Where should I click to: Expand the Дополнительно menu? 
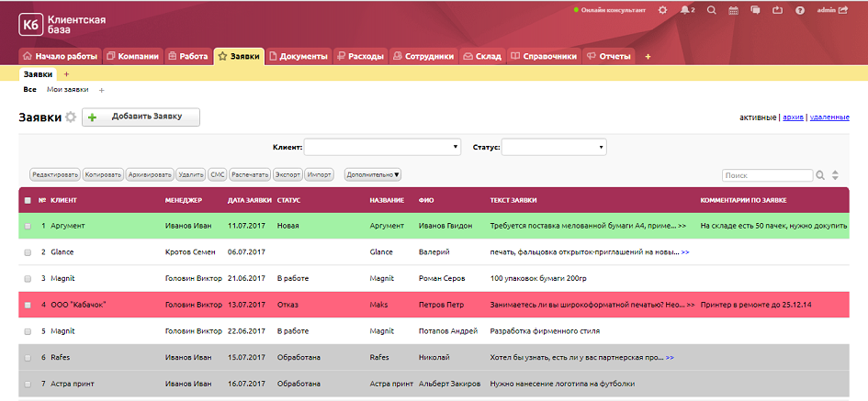click(x=373, y=173)
